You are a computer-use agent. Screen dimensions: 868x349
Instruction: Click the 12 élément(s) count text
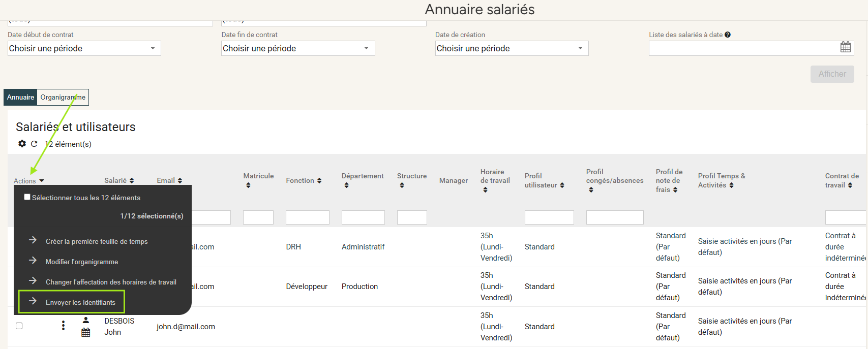pyautogui.click(x=68, y=144)
